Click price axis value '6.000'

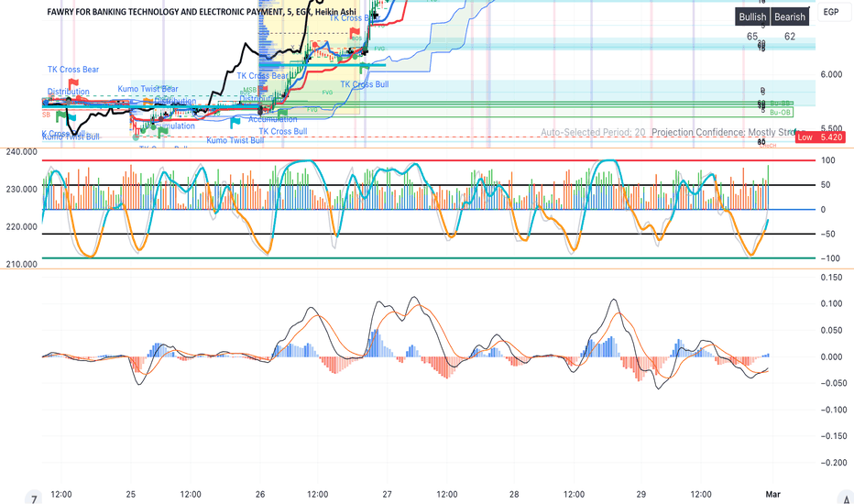tap(831, 74)
